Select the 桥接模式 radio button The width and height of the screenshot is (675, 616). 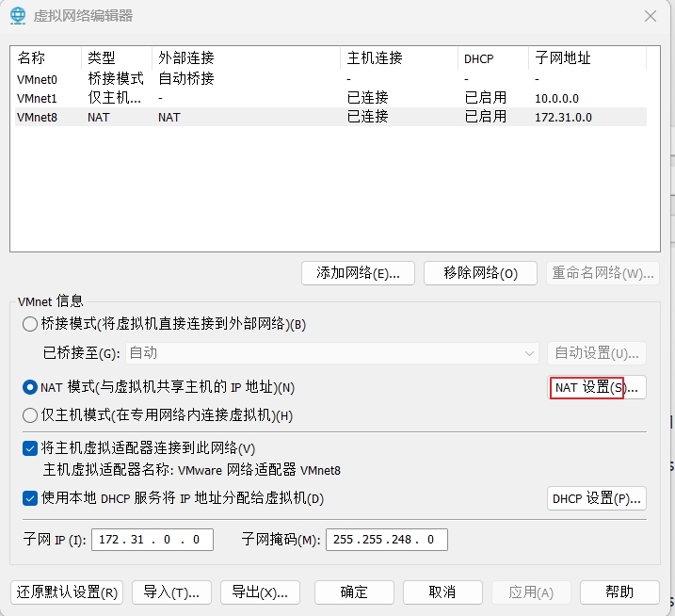pos(30,324)
